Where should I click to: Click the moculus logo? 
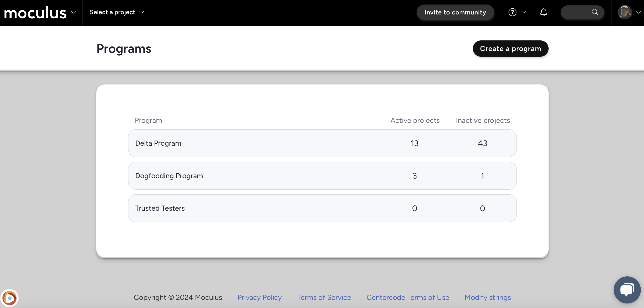(35, 12)
